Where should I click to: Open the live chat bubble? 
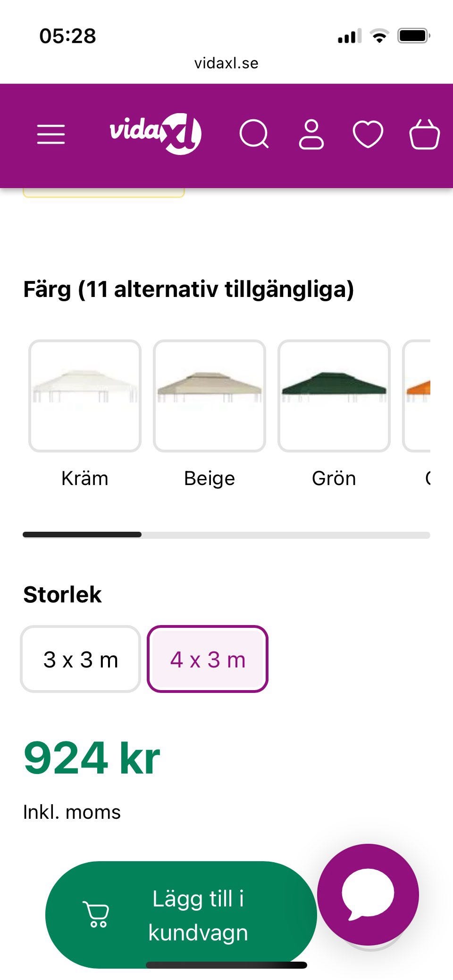point(368,894)
